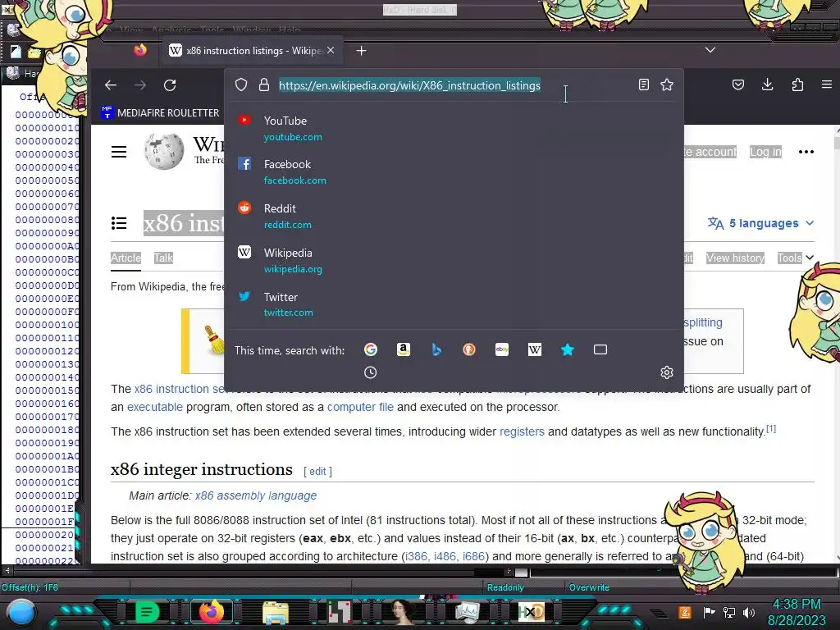
Task: Open citation footnote [1]
Action: pyautogui.click(x=771, y=428)
